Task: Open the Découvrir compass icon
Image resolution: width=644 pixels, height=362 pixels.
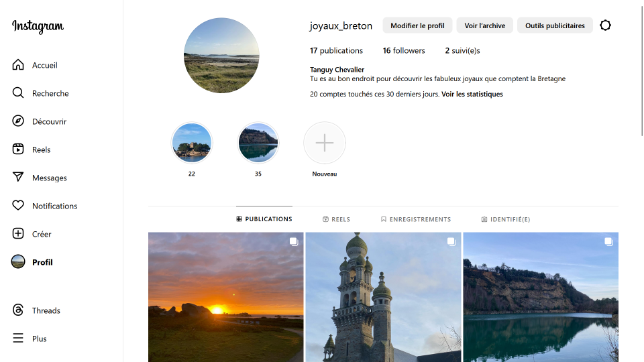Action: pyautogui.click(x=18, y=121)
